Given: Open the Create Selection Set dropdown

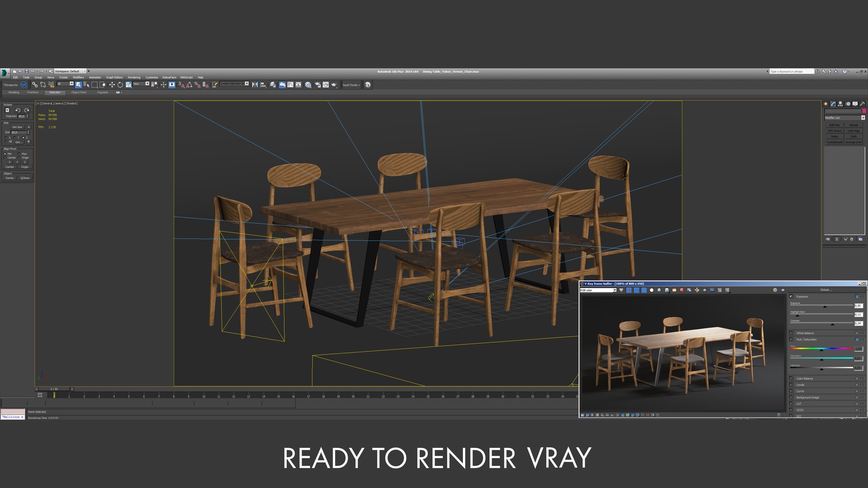Looking at the screenshot, I should 234,84.
